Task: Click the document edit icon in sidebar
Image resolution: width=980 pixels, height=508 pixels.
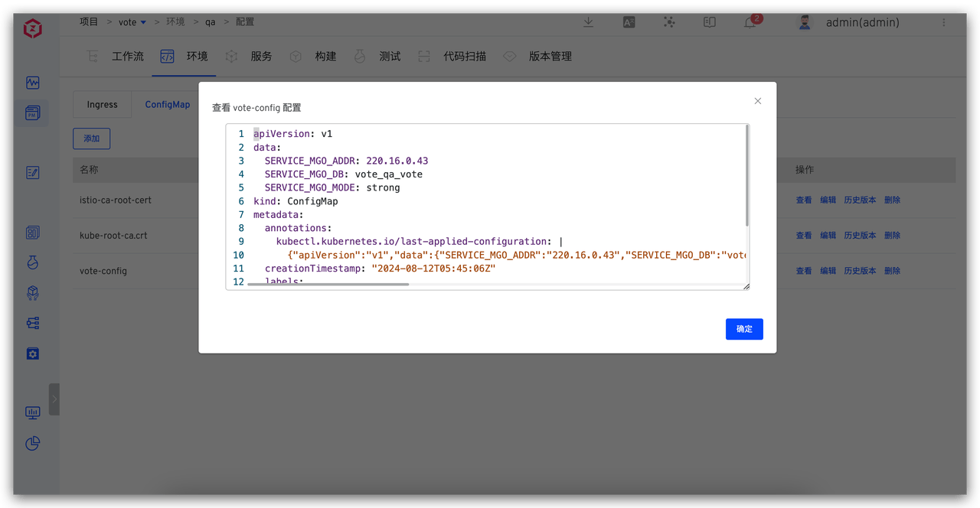Action: [x=32, y=172]
